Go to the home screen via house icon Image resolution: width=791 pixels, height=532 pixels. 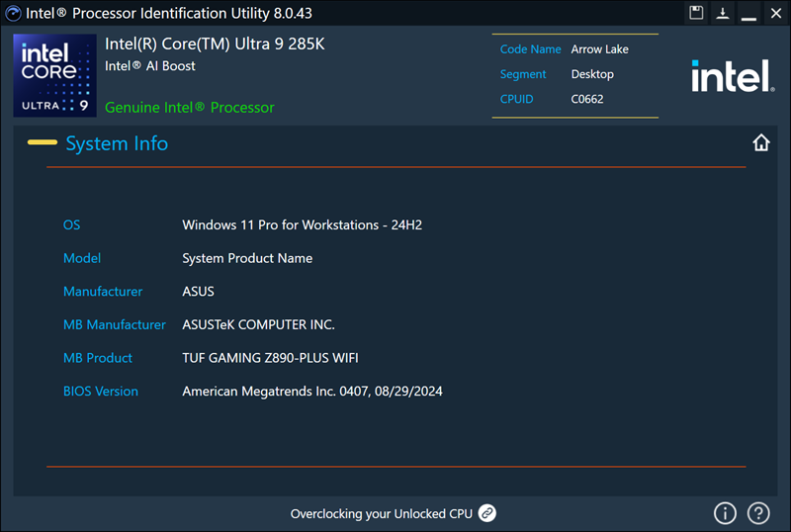(761, 142)
